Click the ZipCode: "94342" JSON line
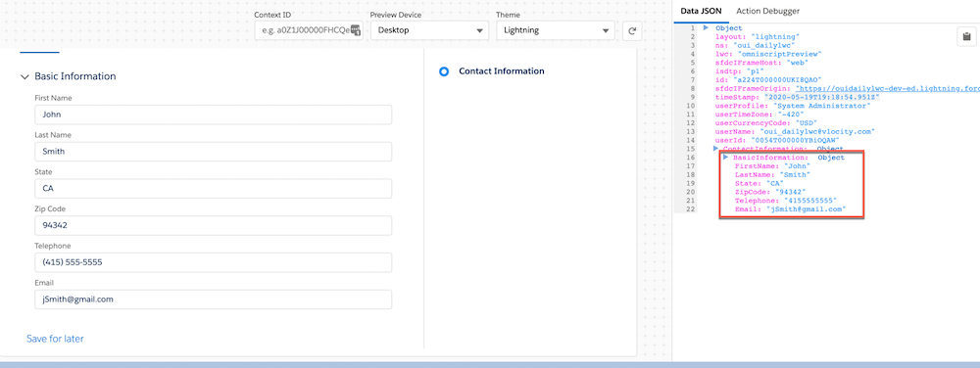This screenshot has height=368, width=980. click(770, 193)
